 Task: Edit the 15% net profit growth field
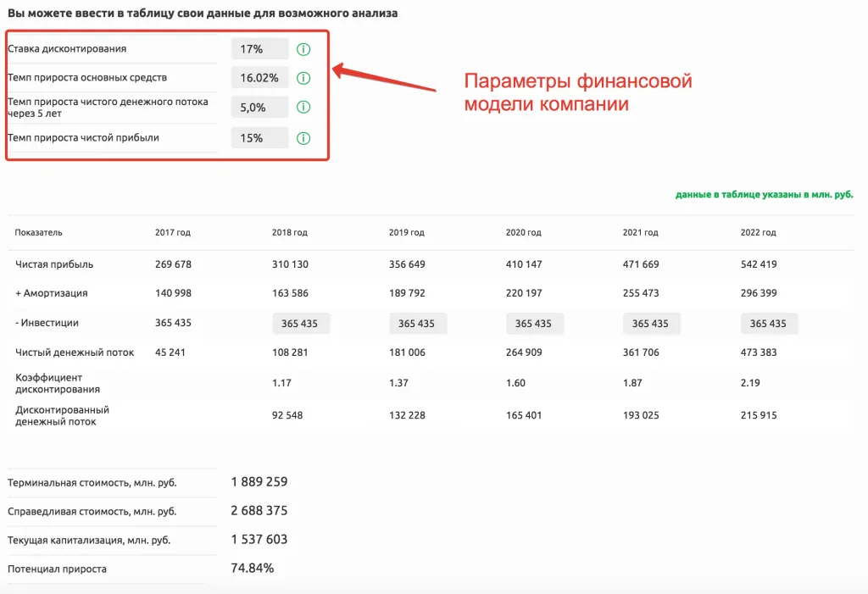click(x=259, y=138)
